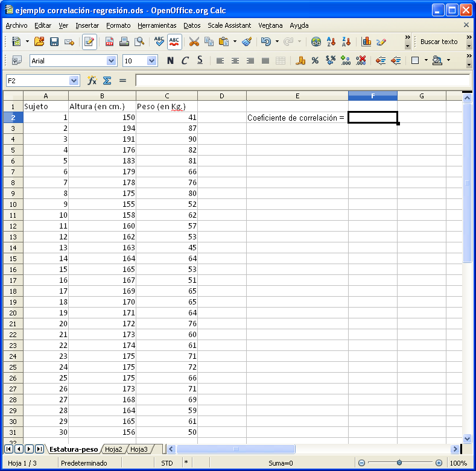The width and height of the screenshot is (476, 471).
Task: Toggle bold formatting (N button)
Action: point(170,60)
